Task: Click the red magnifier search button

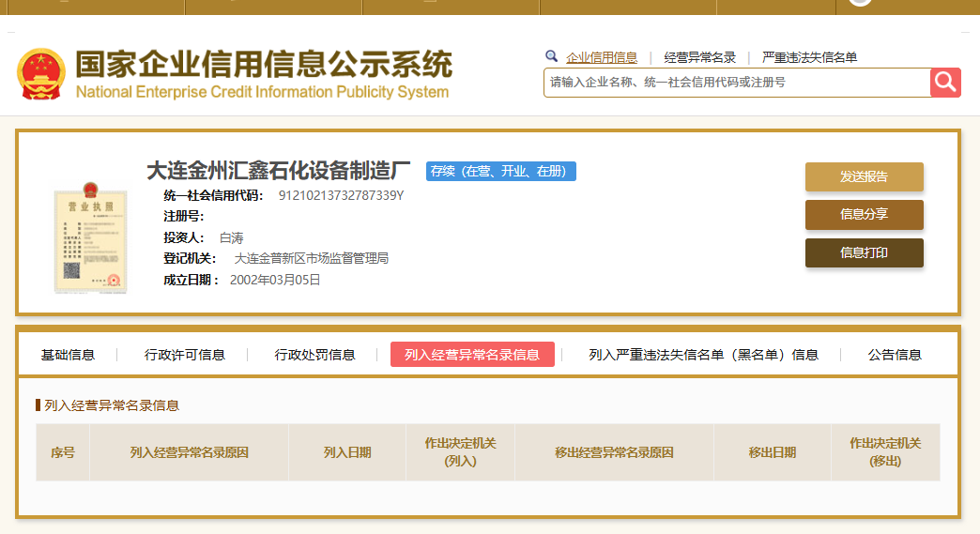Action: pos(945,83)
